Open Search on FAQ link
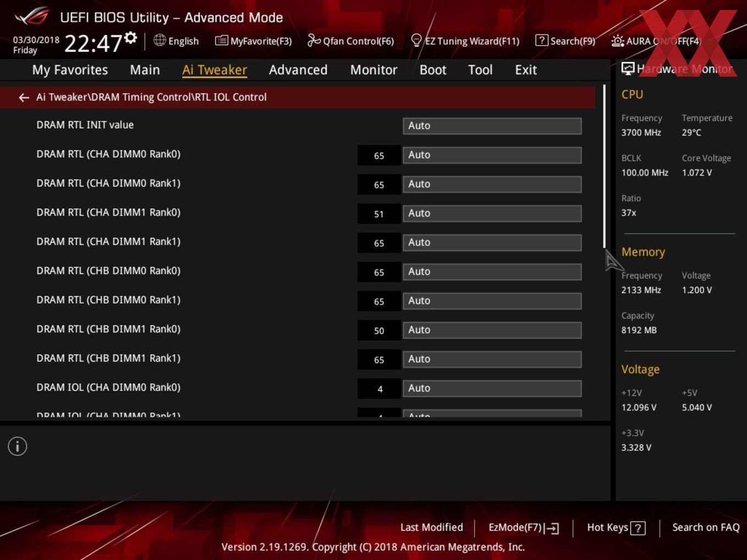This screenshot has height=560, width=747. click(x=706, y=527)
